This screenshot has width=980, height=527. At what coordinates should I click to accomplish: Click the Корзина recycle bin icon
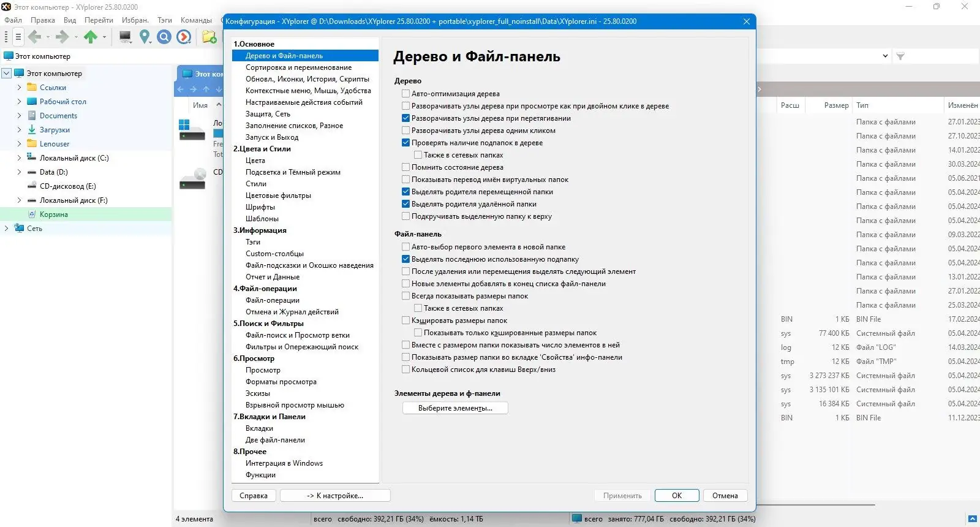click(32, 214)
